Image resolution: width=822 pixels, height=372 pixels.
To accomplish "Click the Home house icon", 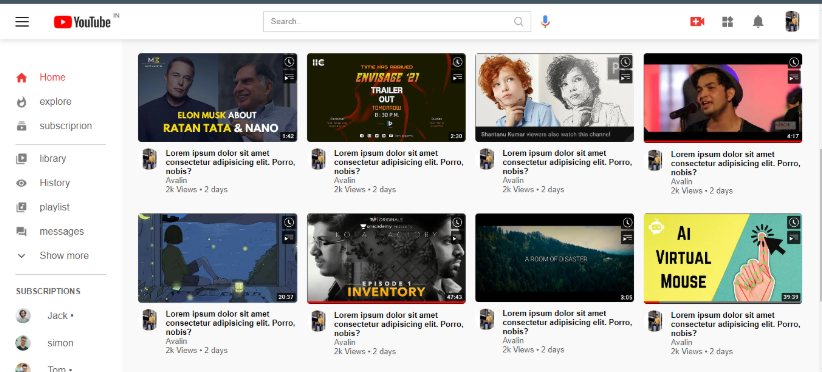I will coord(21,78).
